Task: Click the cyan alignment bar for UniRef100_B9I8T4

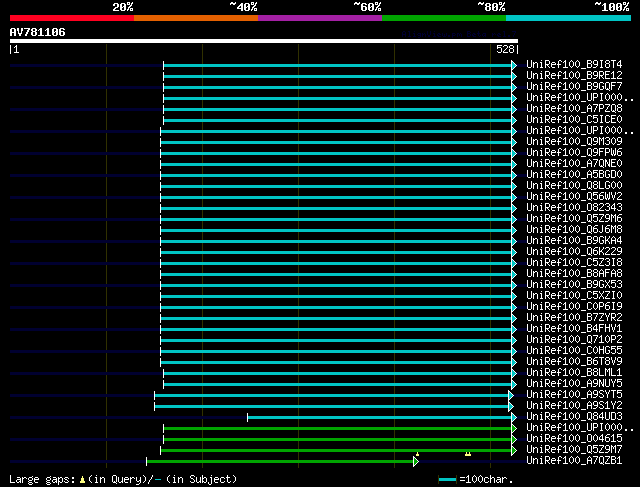Action: tap(338, 65)
